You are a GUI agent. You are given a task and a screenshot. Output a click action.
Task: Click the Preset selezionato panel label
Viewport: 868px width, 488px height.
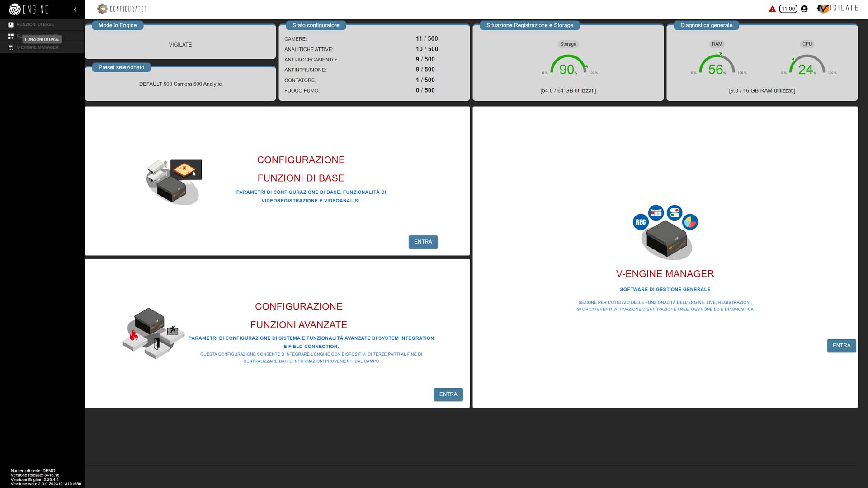[121, 67]
